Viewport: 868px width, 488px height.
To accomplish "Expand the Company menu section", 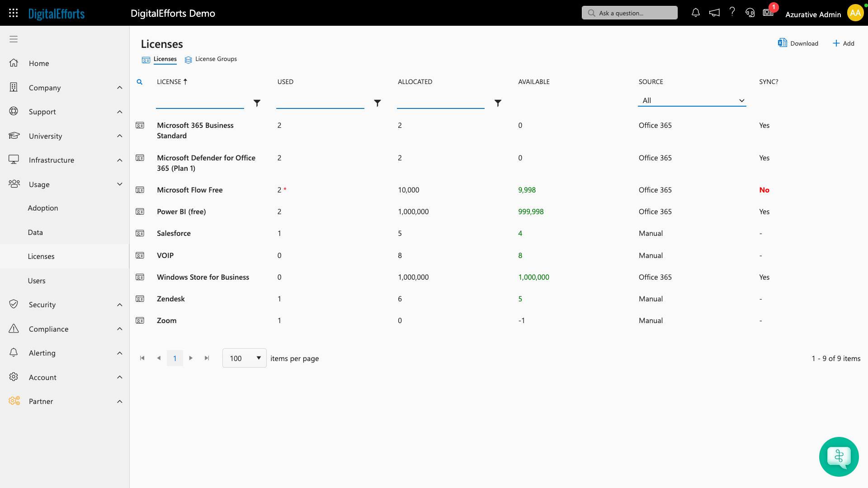I will [65, 88].
